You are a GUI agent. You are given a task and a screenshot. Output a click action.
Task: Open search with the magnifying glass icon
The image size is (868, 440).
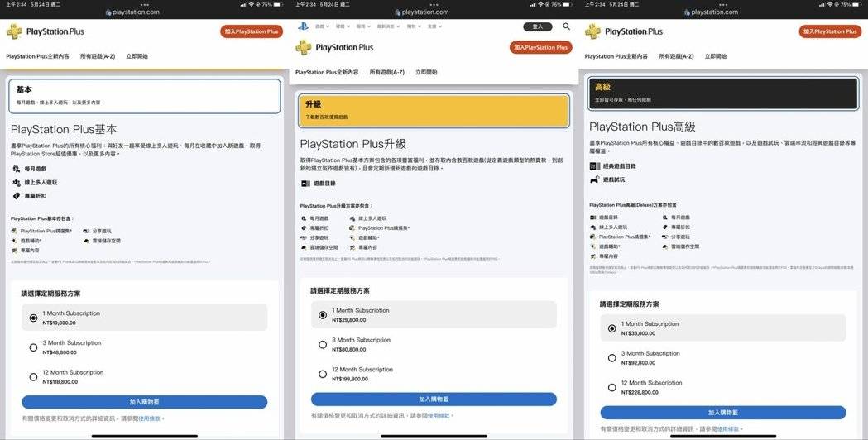(566, 26)
